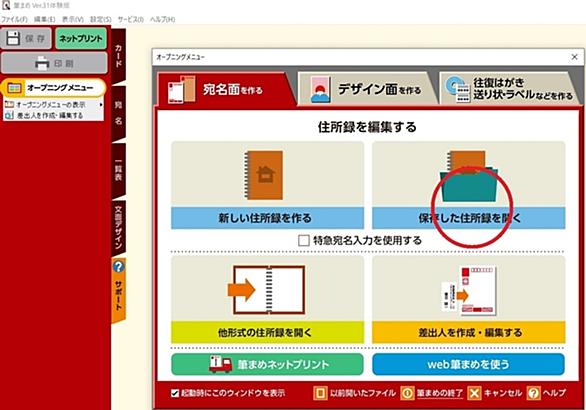The image size is (586, 410).
Task: Open the 設定(S) menu
Action: (x=101, y=19)
